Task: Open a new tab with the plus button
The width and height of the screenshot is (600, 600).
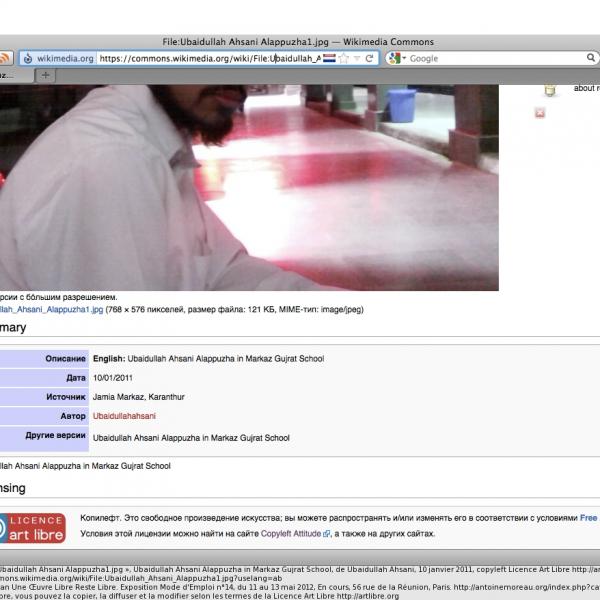Action: click(46, 75)
